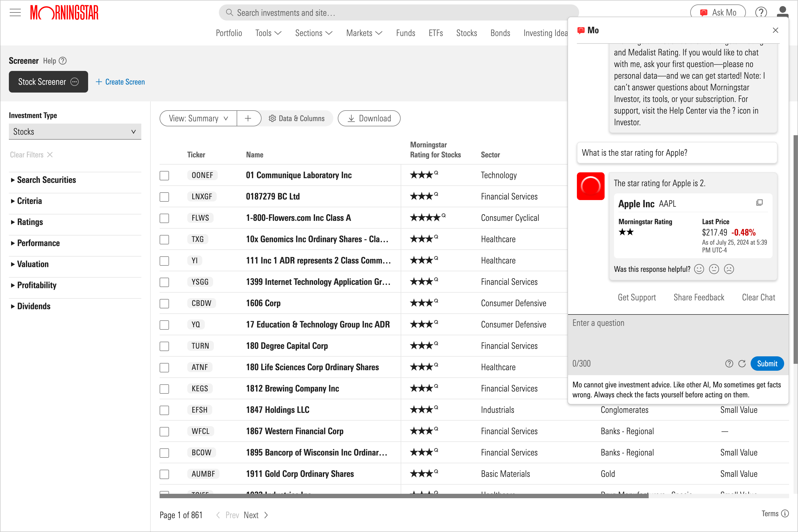Select the 111 Inc ADR checkbox

164,261
